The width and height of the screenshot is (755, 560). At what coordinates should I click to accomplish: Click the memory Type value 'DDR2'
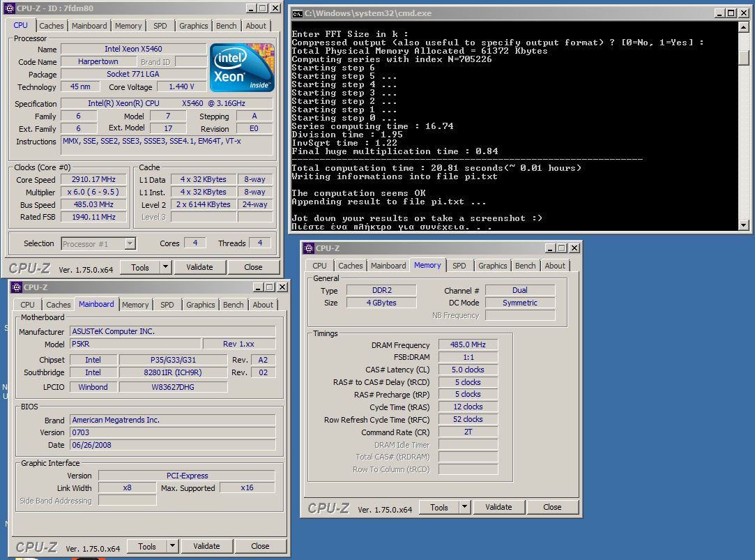pyautogui.click(x=382, y=290)
